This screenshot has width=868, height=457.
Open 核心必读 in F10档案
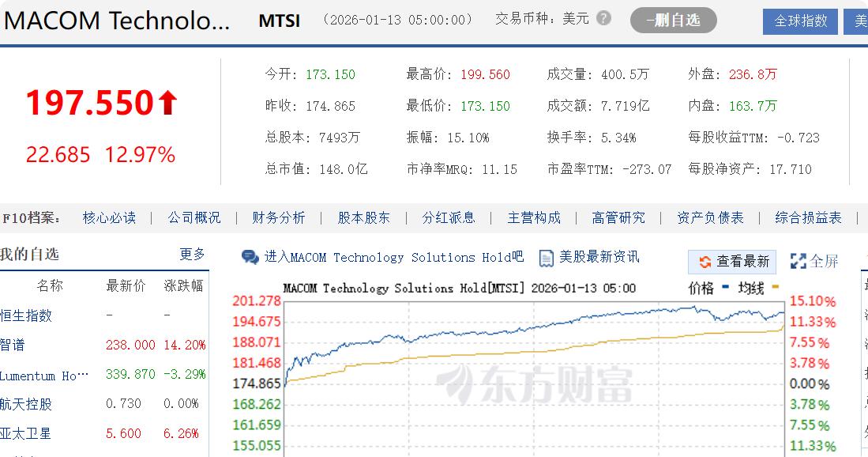109,217
